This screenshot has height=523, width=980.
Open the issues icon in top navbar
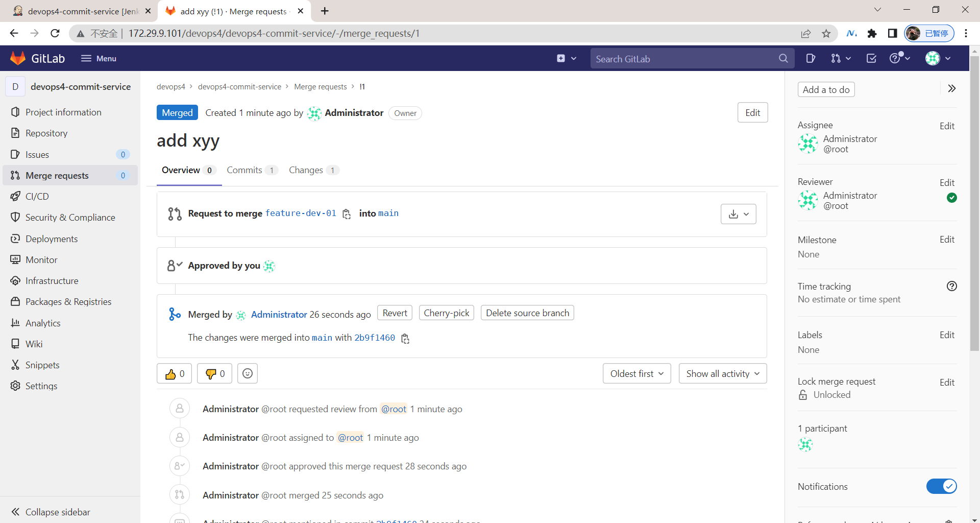(811, 58)
